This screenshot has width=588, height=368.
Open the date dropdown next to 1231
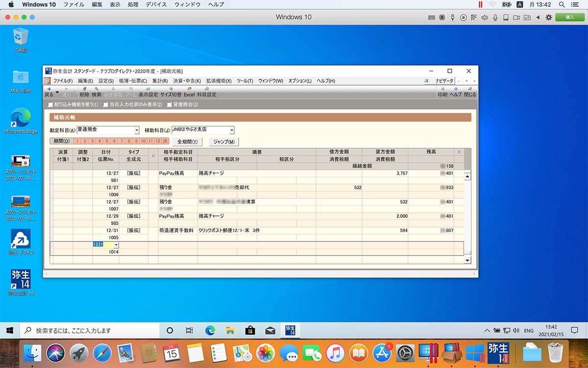click(116, 244)
